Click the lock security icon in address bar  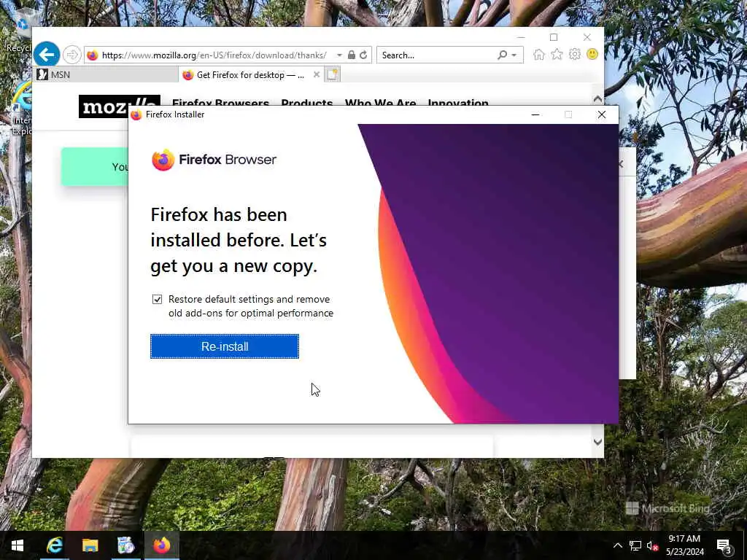352,55
